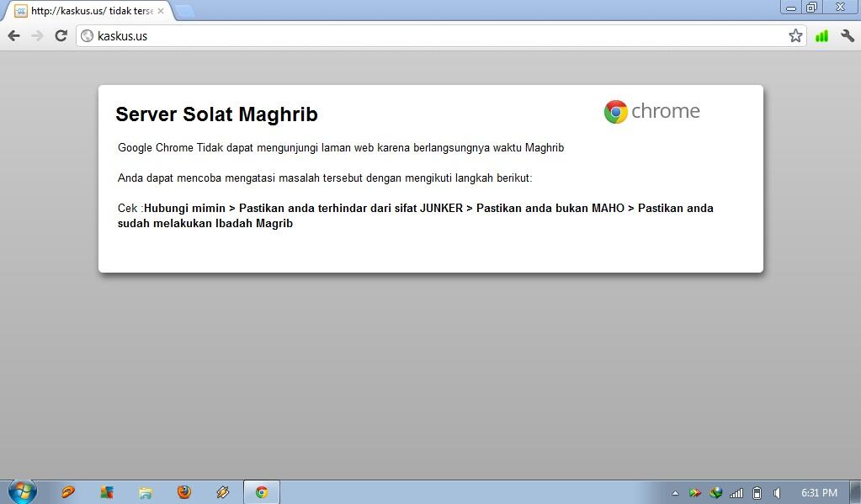
Task: Click the Chrome logo on the error page
Action: (651, 111)
